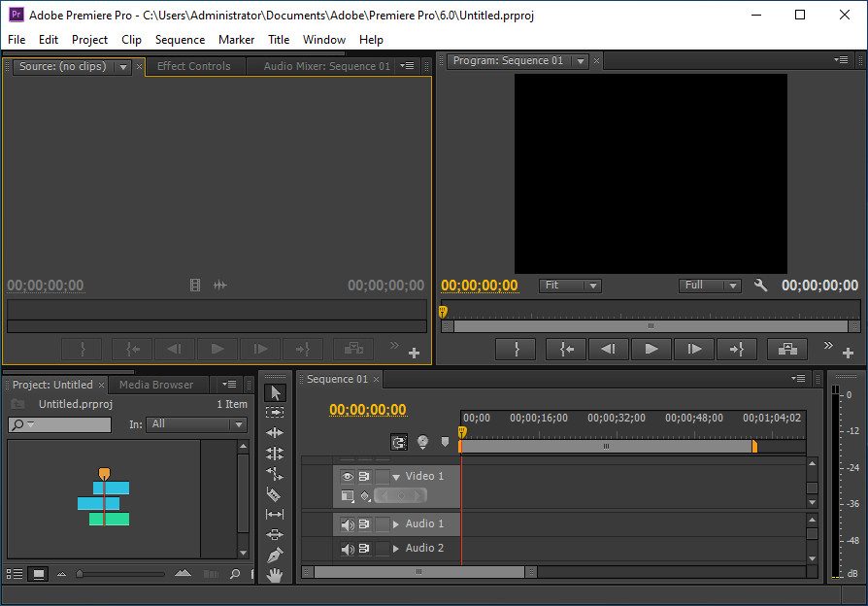Open Program monitor wrench settings
The width and height of the screenshot is (868, 606).
point(760,286)
